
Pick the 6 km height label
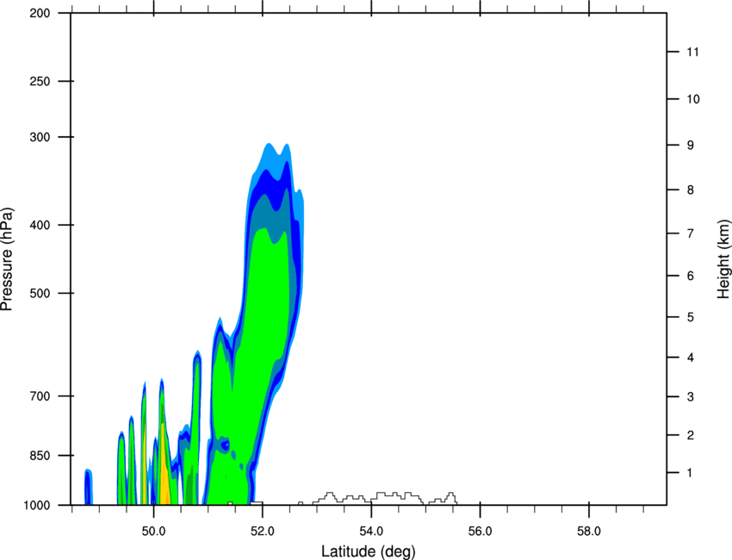(x=691, y=276)
